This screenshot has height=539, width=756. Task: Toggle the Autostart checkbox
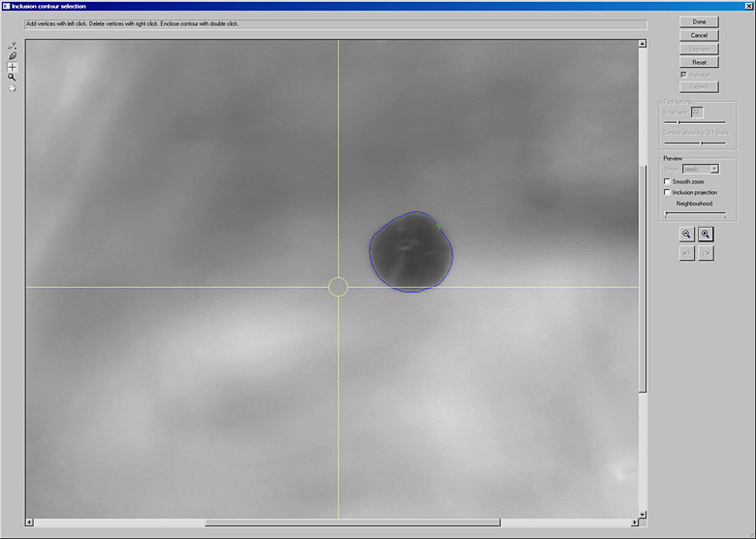[x=684, y=75]
